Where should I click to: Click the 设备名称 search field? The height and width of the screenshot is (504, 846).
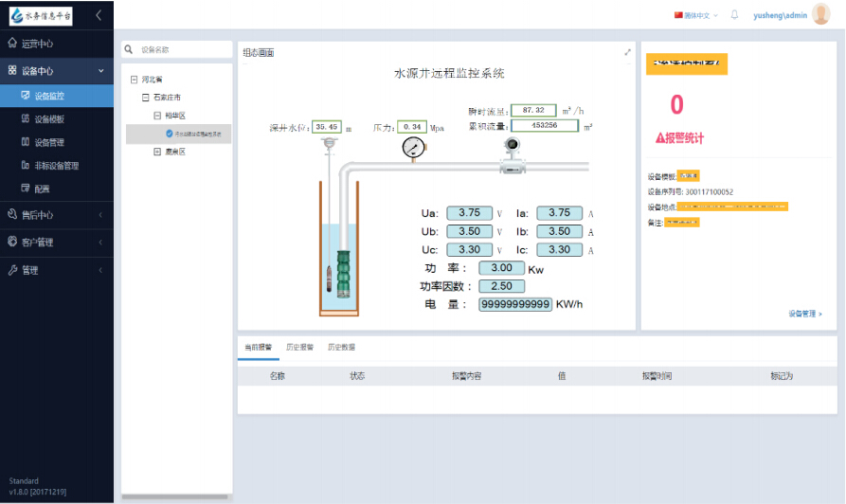tap(180, 49)
